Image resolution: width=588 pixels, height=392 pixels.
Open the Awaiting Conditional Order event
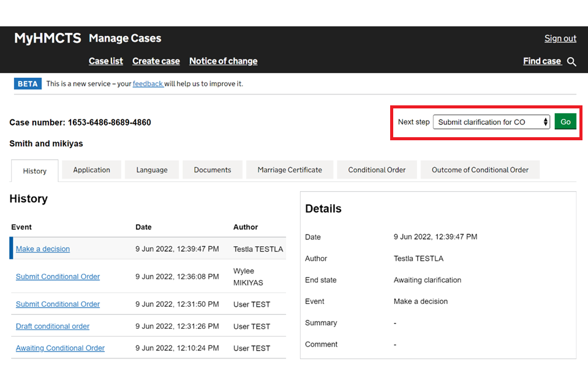tap(60, 348)
